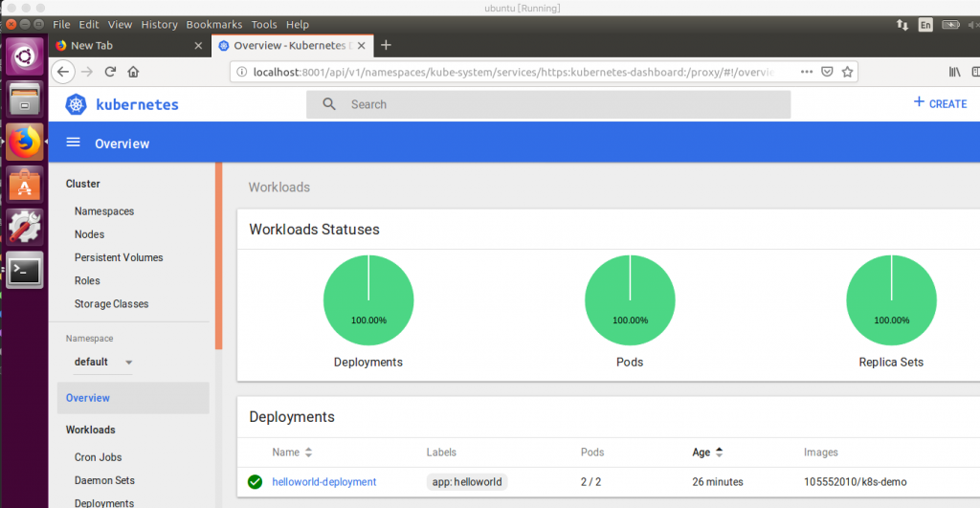The image size is (980, 508).
Task: Click the search magnifier icon
Action: pyautogui.click(x=329, y=104)
